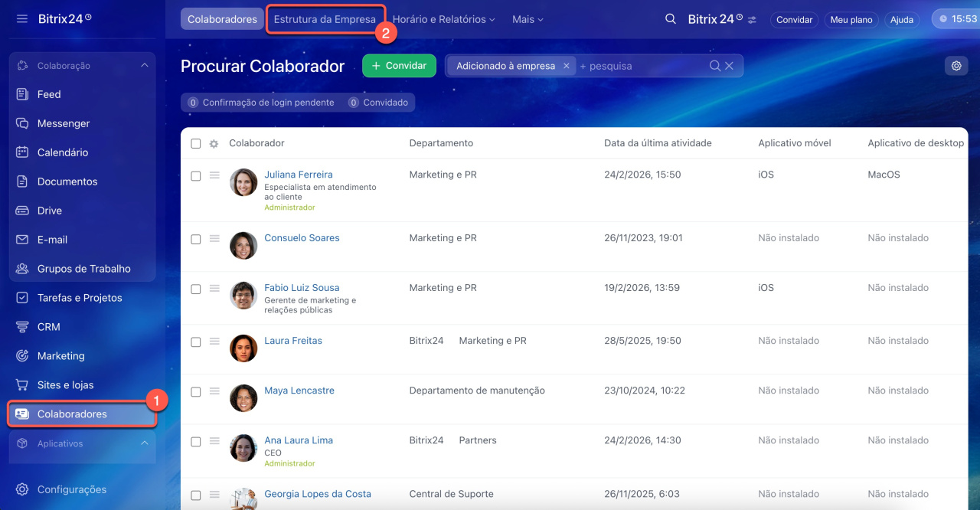
Task: Click the Feed icon in sidebar
Action: coord(22,94)
